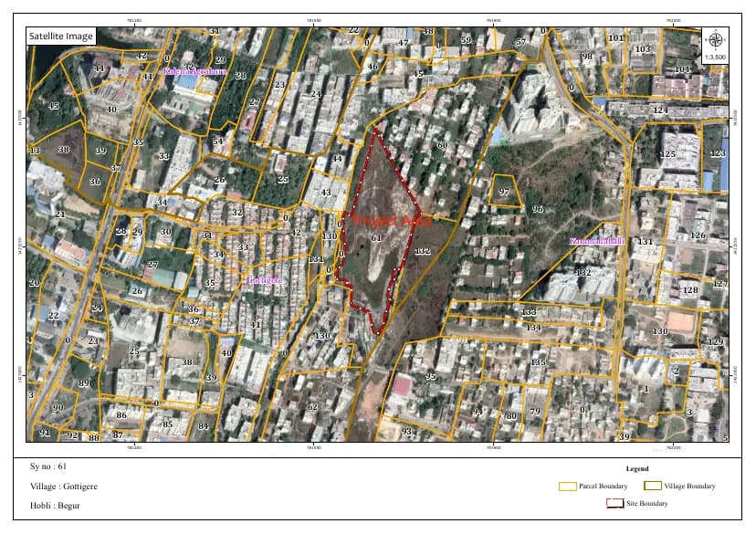Viewport: 756px width, 534px height.
Task: Click the "Hobli : Begur" text
Action: [55, 506]
